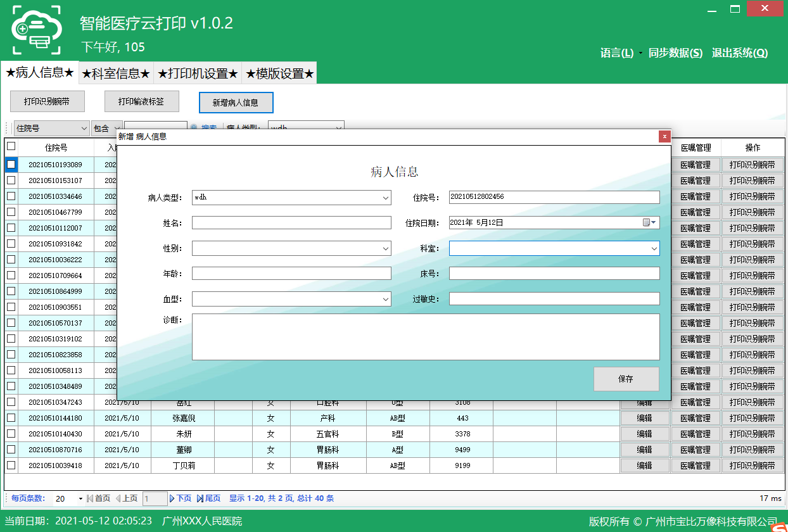This screenshot has height=532, width=788.
Task: Click the last page arrow icon
Action: [x=200, y=498]
